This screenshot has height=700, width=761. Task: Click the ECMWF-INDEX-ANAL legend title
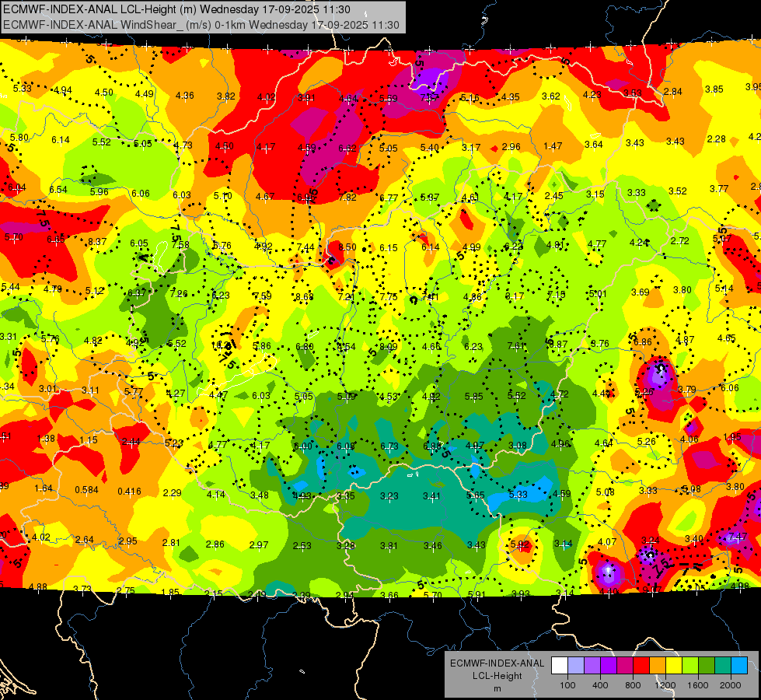point(497,663)
